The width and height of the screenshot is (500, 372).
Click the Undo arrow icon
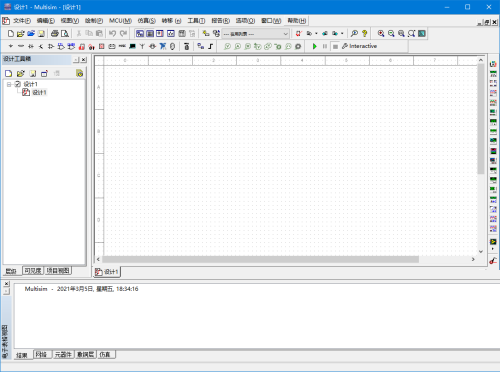(x=113, y=33)
